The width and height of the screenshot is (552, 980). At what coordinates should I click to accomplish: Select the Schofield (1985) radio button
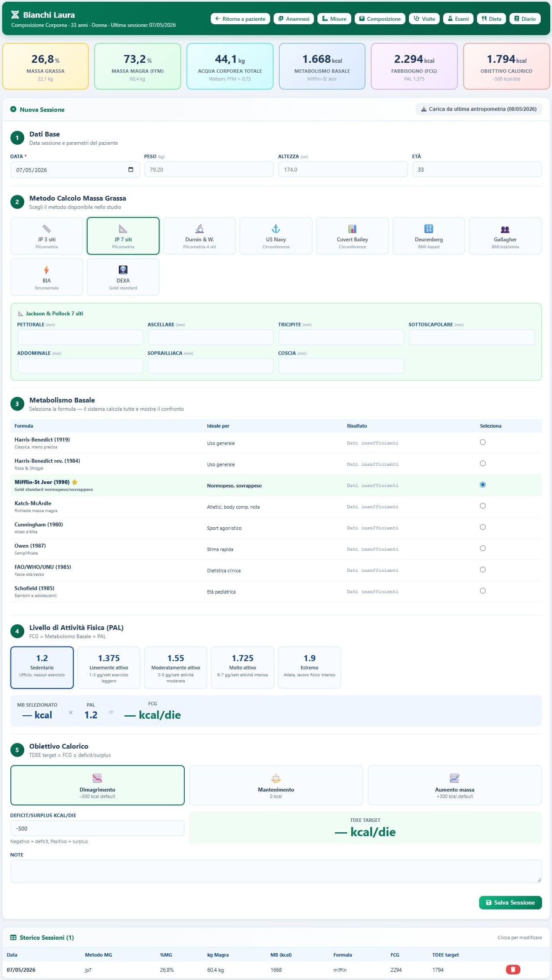point(483,591)
